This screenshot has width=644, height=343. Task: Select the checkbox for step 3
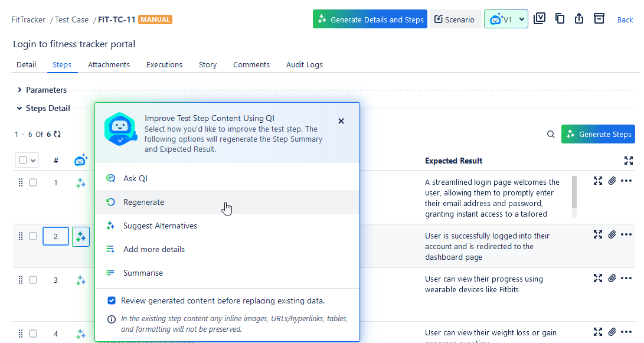33,280
